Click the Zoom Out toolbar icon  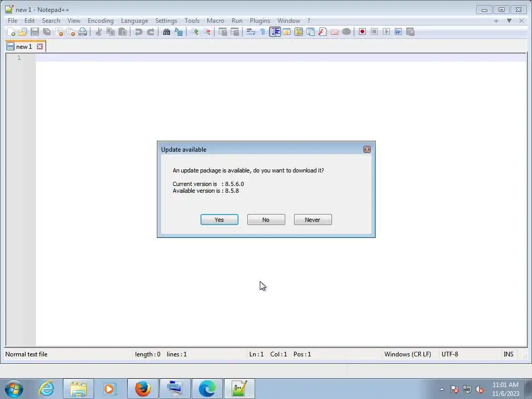207,32
